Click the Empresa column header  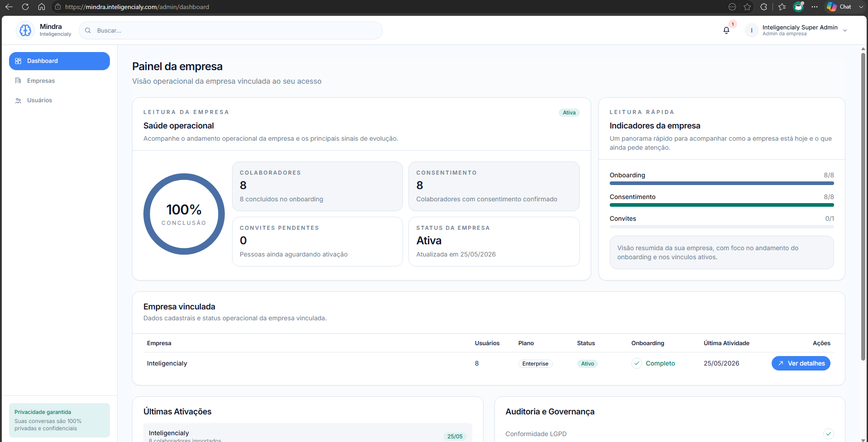159,343
